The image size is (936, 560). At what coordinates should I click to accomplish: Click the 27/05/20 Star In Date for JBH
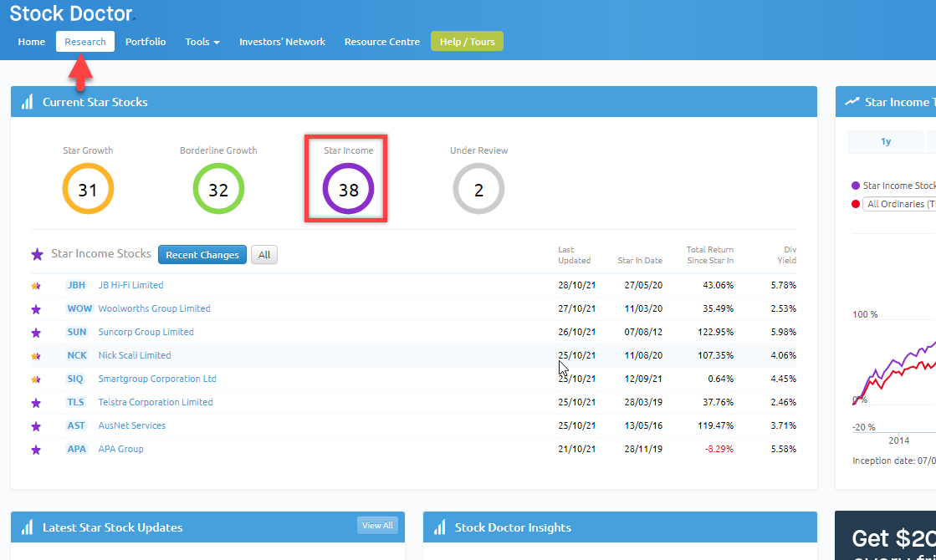(x=643, y=285)
